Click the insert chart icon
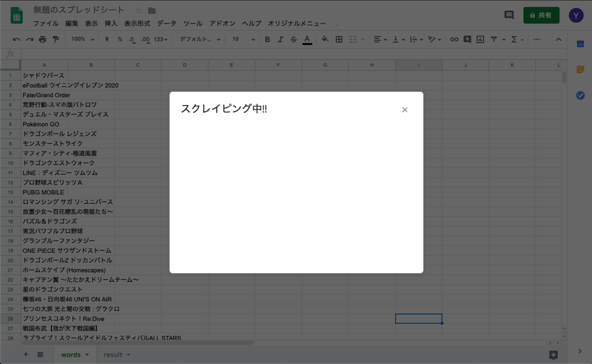Viewport: 592px width, 364px height. pyautogui.click(x=481, y=39)
